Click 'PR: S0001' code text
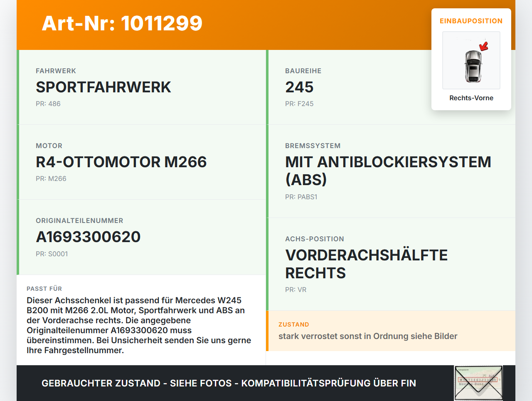Image resolution: width=532 pixels, height=401 pixels. [52, 254]
